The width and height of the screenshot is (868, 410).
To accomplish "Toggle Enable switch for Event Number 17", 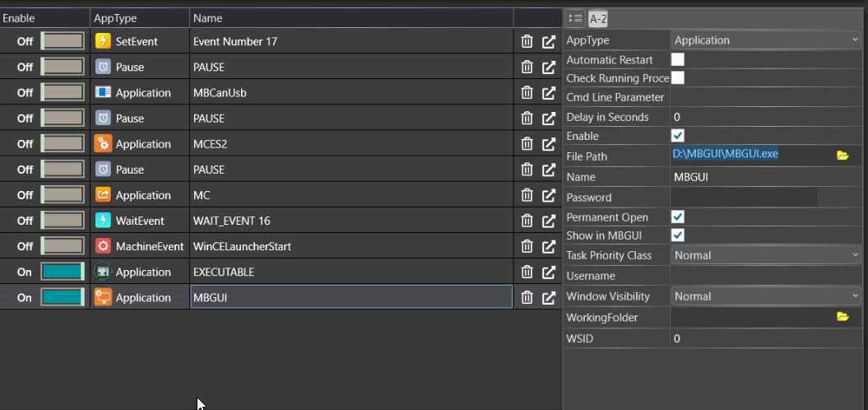I will click(63, 41).
